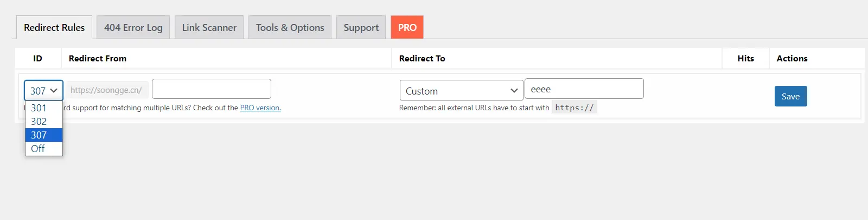Click the Redirect From column header
Viewport: 868px width, 220px height.
98,59
